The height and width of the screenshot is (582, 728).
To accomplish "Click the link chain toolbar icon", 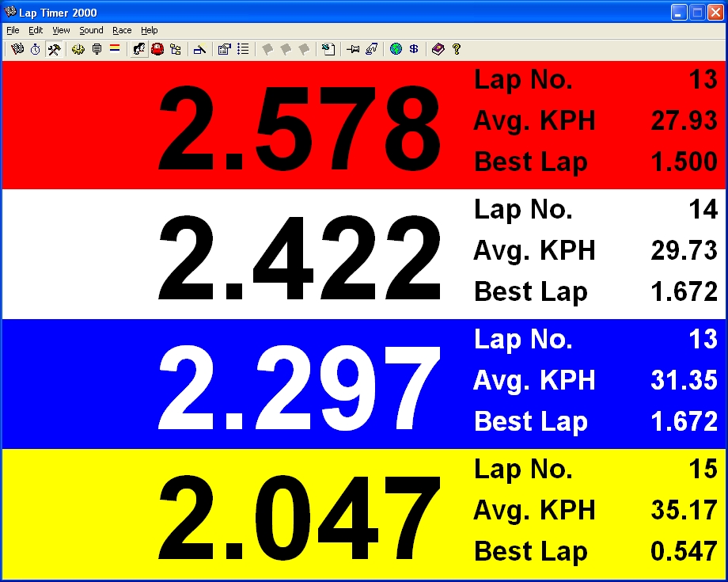I will click(x=371, y=49).
